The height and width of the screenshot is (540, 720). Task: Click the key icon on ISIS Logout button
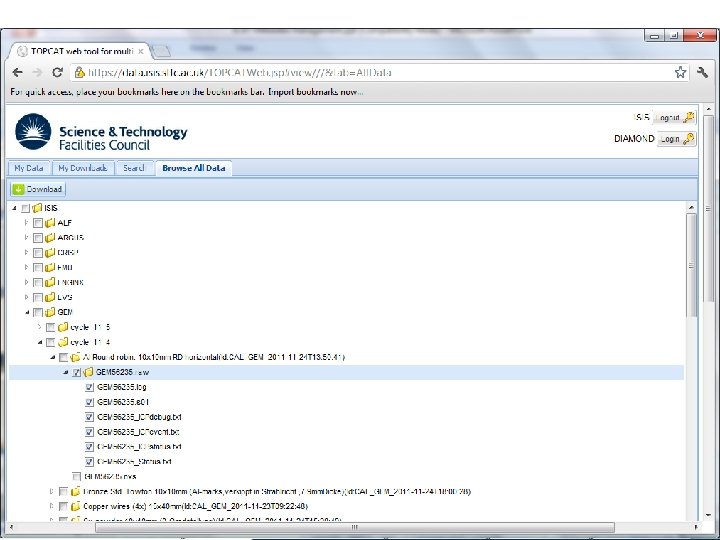pyautogui.click(x=688, y=118)
